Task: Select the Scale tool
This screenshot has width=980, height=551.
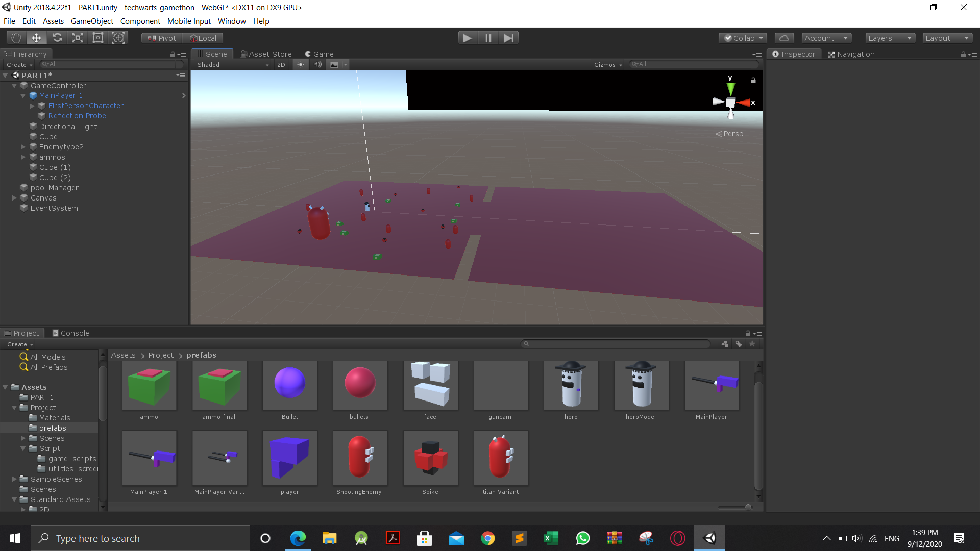Action: 78,38
